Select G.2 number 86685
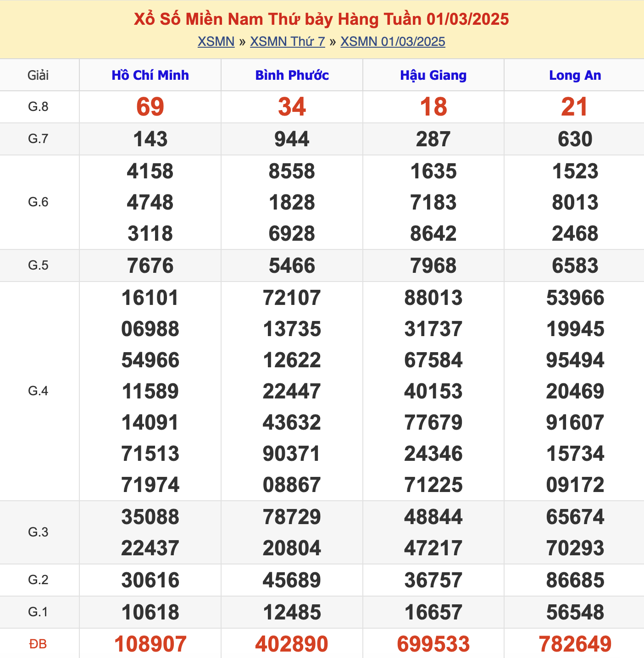This screenshot has height=658, width=644. click(x=575, y=581)
